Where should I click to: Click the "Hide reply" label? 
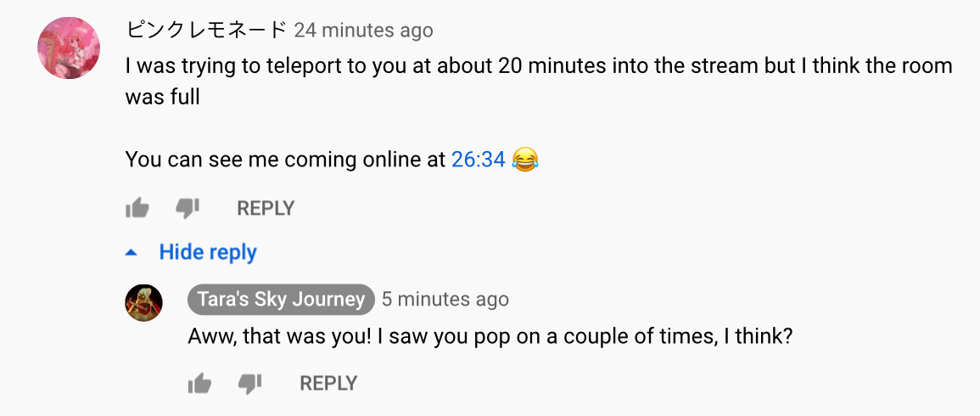click(x=208, y=252)
